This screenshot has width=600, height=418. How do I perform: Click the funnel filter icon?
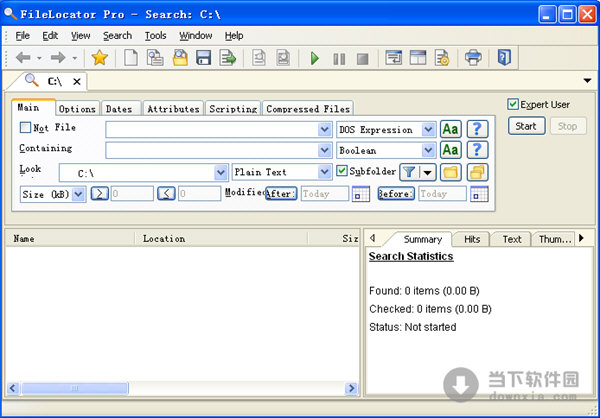pyautogui.click(x=409, y=172)
